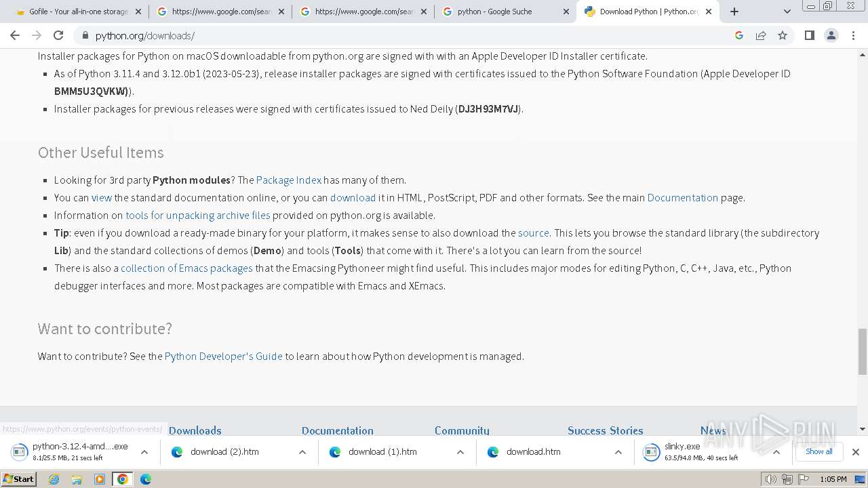Open the tab search dropdown arrow
Screen dimensions: 868x488
click(x=787, y=12)
